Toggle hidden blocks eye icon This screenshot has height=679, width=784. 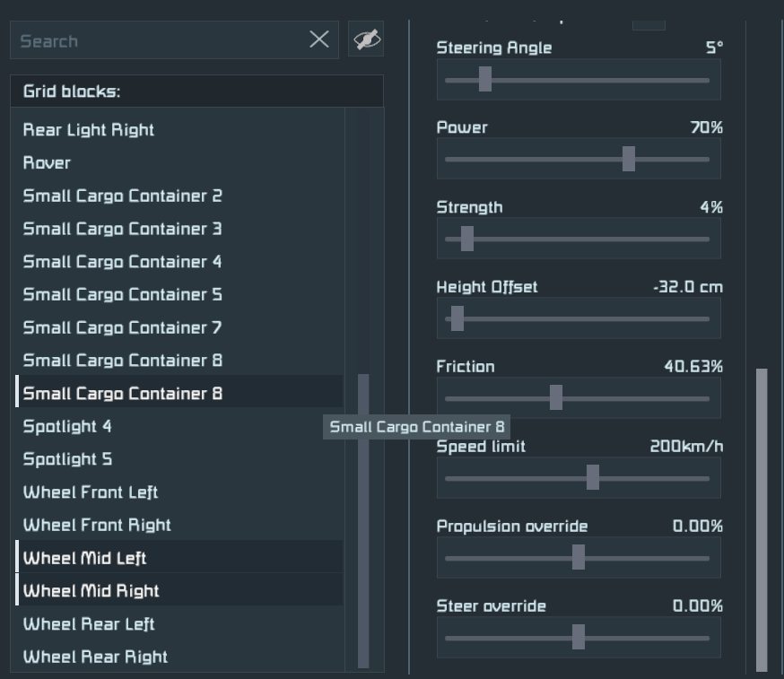point(366,39)
